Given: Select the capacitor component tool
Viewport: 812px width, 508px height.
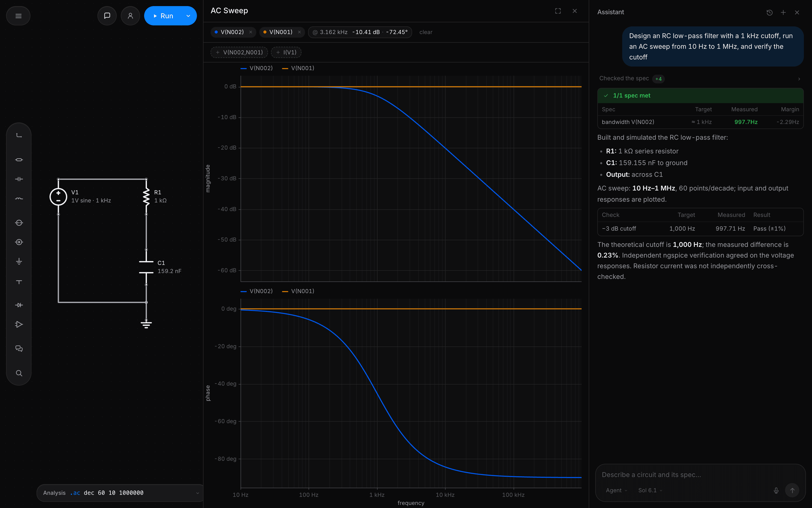Looking at the screenshot, I should [19, 179].
